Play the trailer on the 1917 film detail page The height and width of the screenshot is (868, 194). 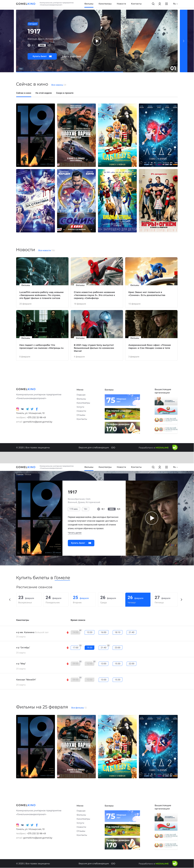click(x=152, y=518)
